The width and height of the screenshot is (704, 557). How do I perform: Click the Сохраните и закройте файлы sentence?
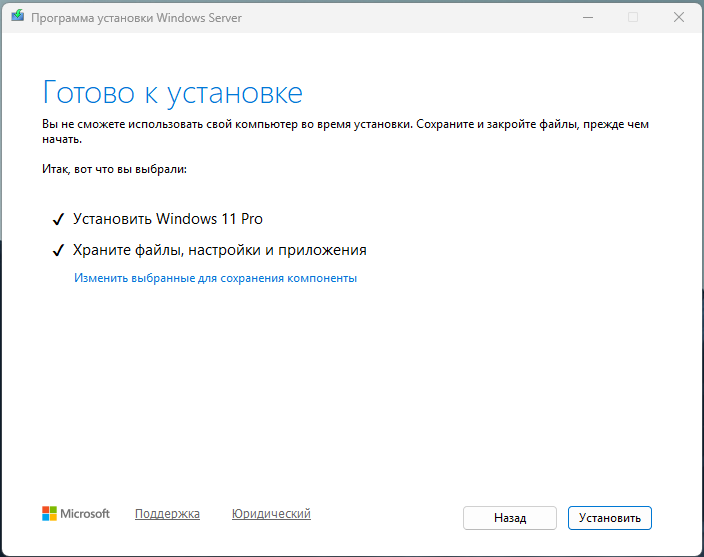pyautogui.click(x=520, y=124)
